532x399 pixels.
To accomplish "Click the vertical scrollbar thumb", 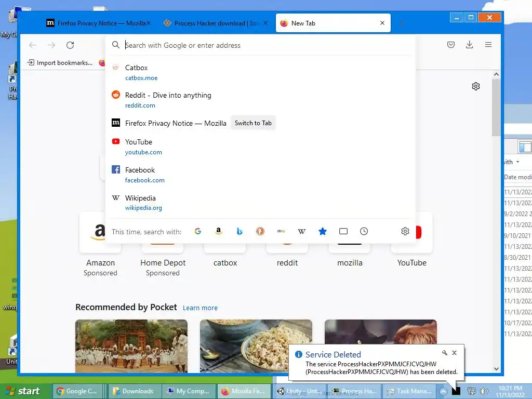I will (x=496, y=107).
